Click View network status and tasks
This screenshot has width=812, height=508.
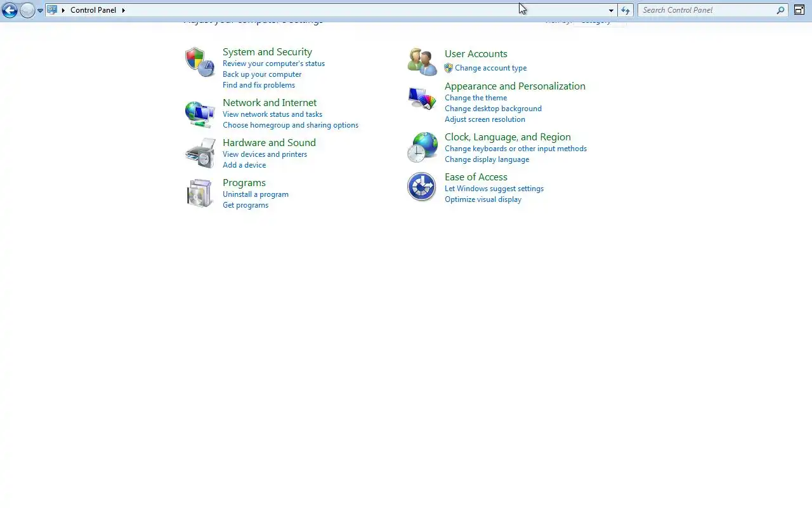[272, 114]
